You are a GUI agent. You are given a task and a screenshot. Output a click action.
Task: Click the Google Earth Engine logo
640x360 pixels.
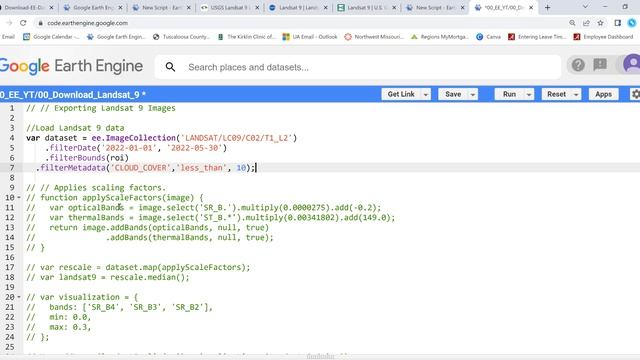[71, 66]
